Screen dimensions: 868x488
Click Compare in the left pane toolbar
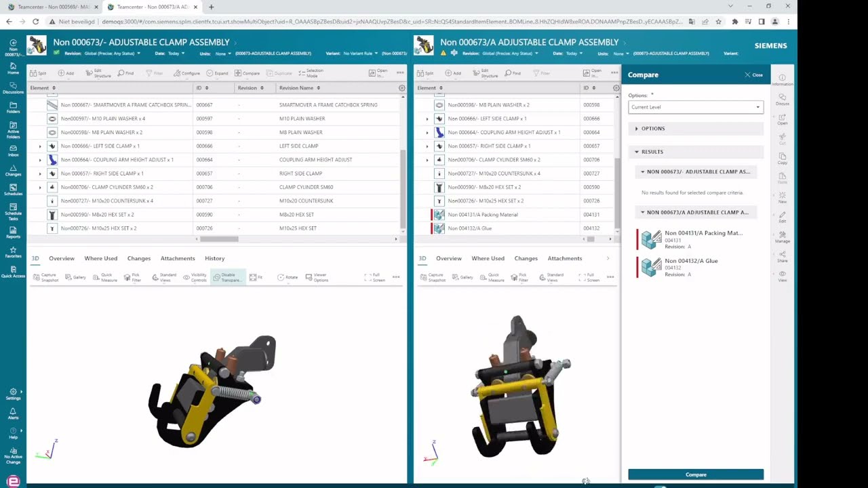click(x=247, y=73)
